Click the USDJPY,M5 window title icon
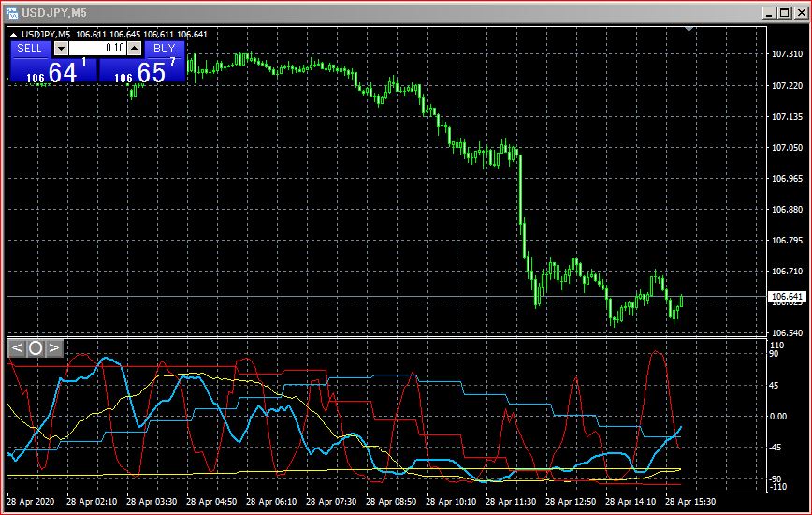The width and height of the screenshot is (812, 515). click(11, 13)
